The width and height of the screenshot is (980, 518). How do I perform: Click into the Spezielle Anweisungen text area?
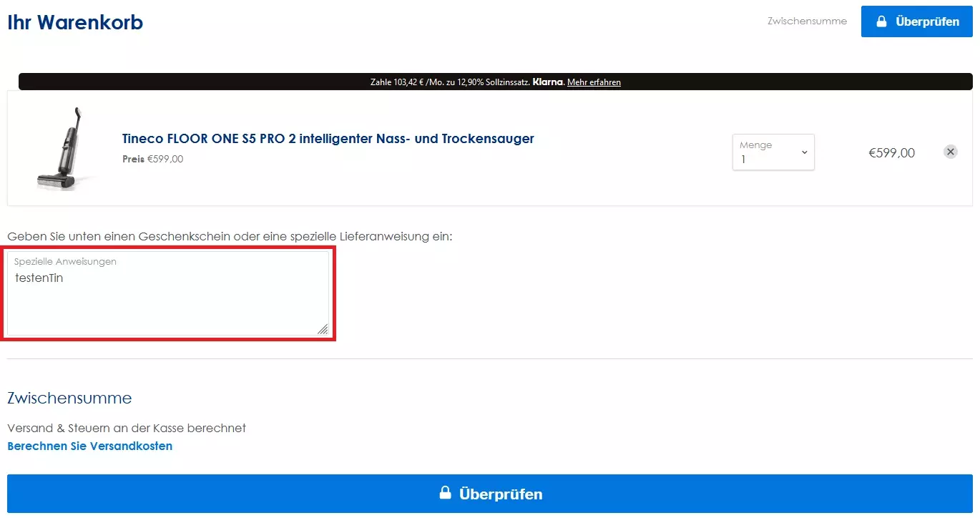168,293
